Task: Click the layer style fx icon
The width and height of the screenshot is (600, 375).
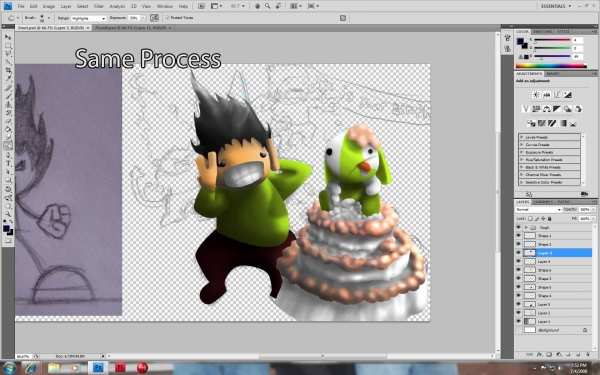Action: pyautogui.click(x=539, y=354)
